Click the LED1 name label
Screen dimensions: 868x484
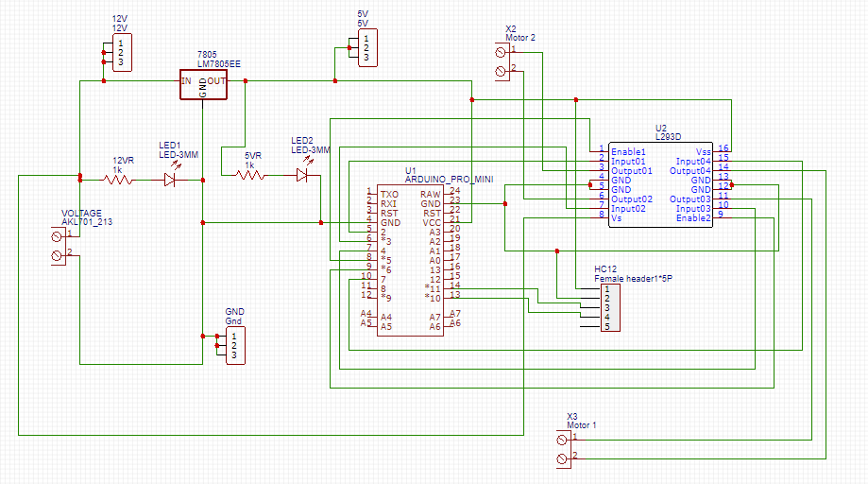pos(169,146)
